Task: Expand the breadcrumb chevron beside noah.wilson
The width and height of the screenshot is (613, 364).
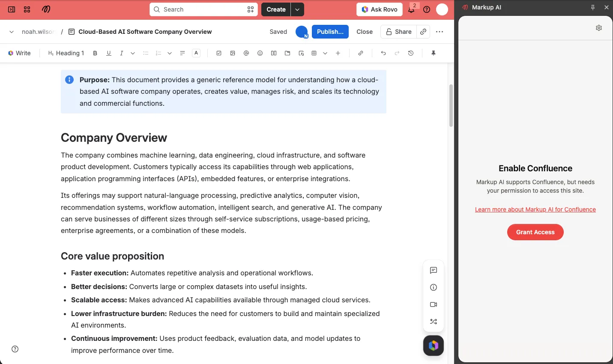Action: pyautogui.click(x=12, y=32)
